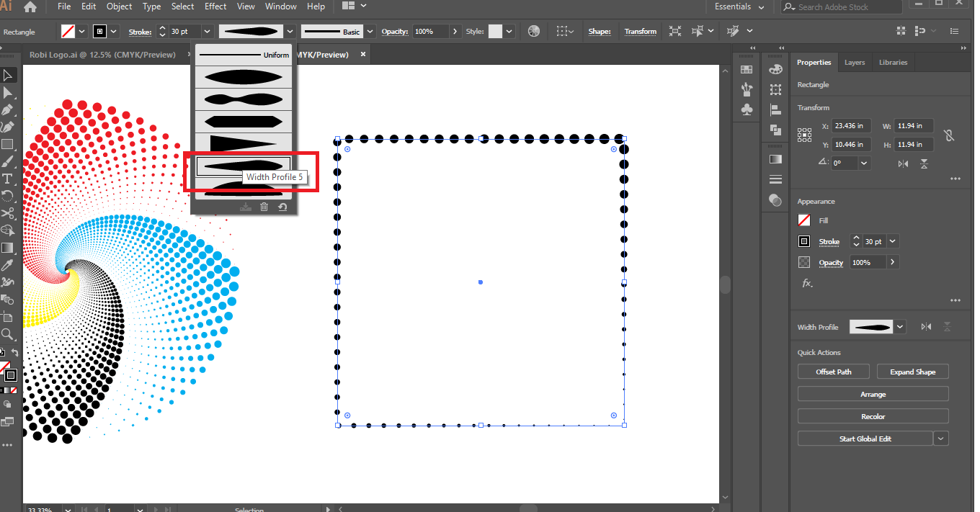Expand the Opacity dropdown arrow in Appearance
The height and width of the screenshot is (512, 980).
click(893, 262)
